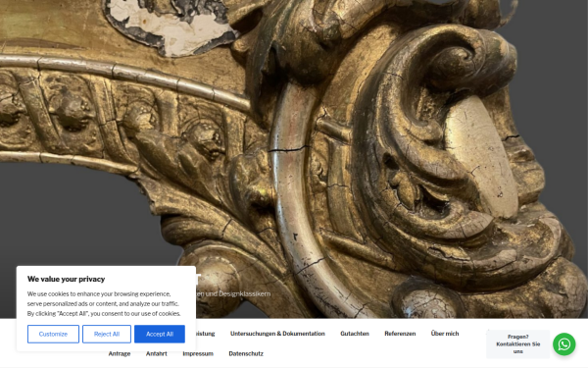
Task: Click the tagline text ending in 'Designklassikern'
Action: point(233,293)
